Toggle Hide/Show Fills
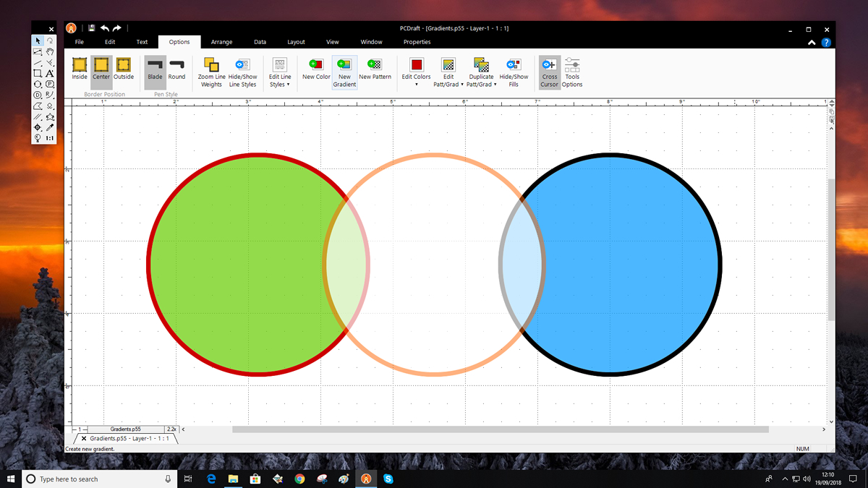This screenshot has width=868, height=488. coord(514,65)
